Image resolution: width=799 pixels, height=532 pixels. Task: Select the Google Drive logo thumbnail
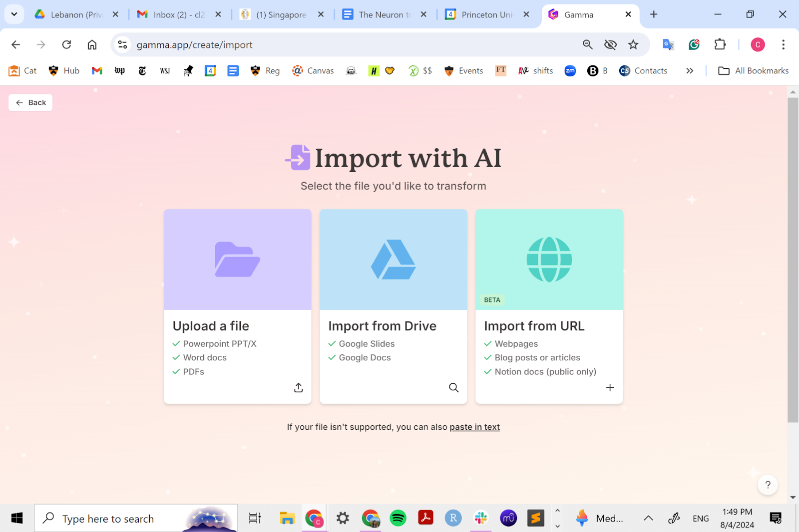click(x=394, y=260)
